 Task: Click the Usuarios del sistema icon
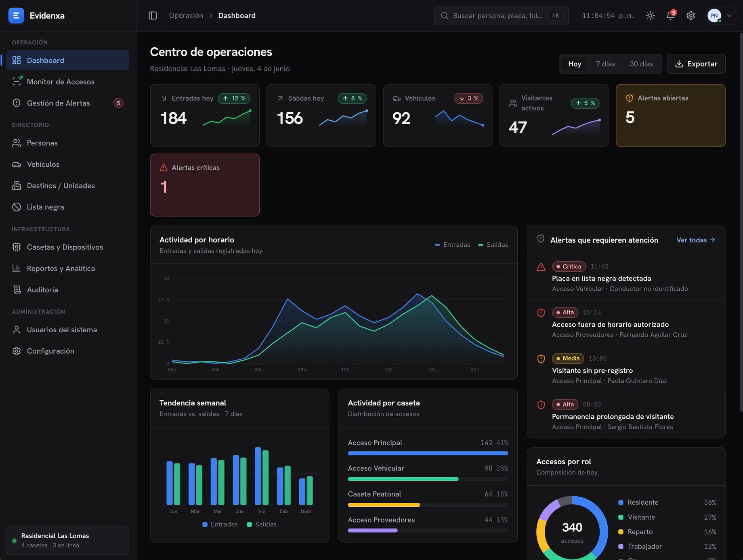17,330
